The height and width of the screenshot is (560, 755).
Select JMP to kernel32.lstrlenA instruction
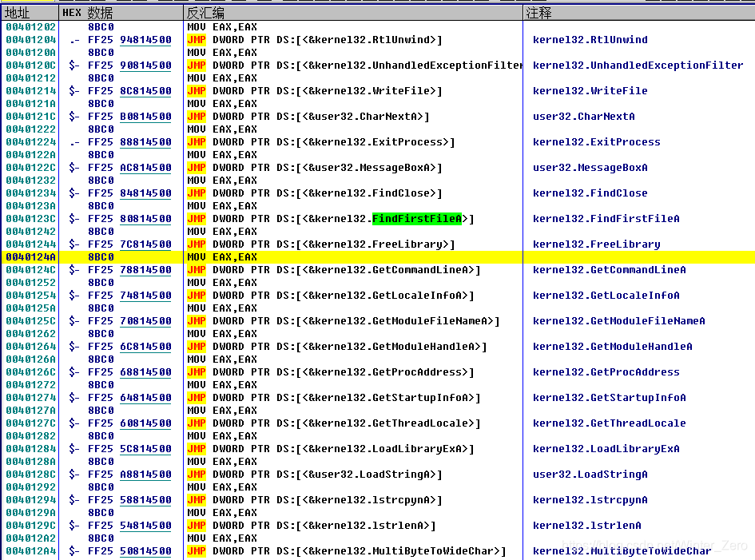click(312, 526)
